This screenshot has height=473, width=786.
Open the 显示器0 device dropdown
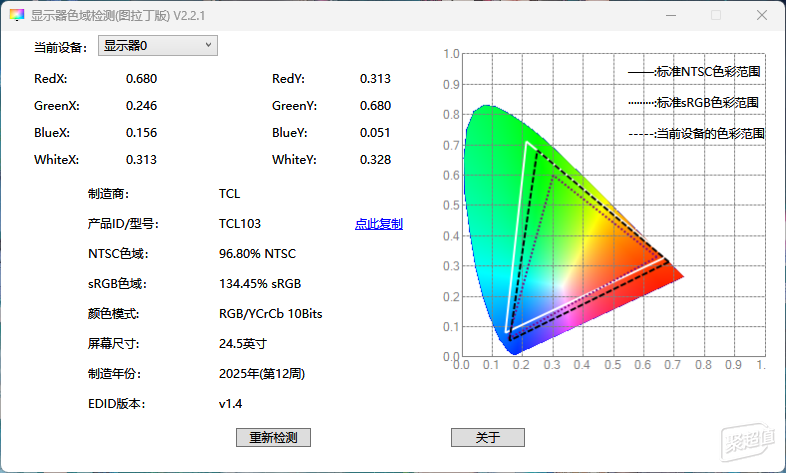157,46
